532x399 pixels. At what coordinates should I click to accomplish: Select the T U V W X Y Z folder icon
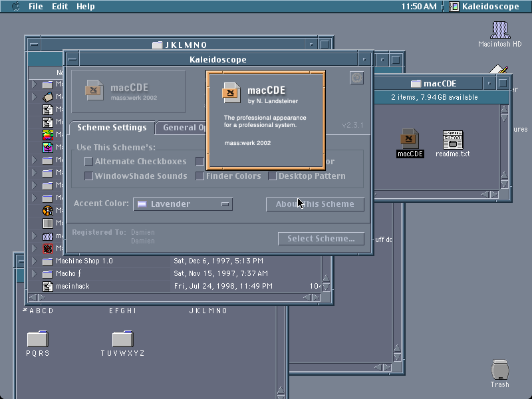(123, 338)
